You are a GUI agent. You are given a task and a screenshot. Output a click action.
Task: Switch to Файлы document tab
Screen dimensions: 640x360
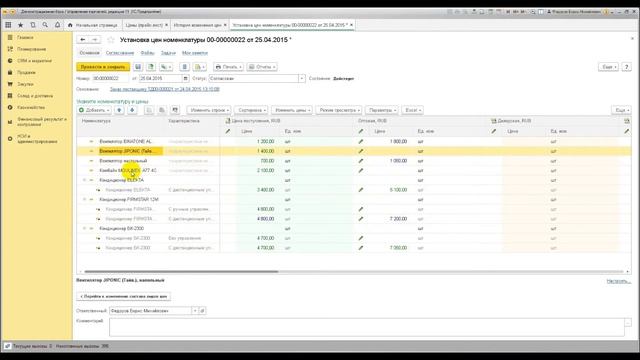(x=147, y=53)
